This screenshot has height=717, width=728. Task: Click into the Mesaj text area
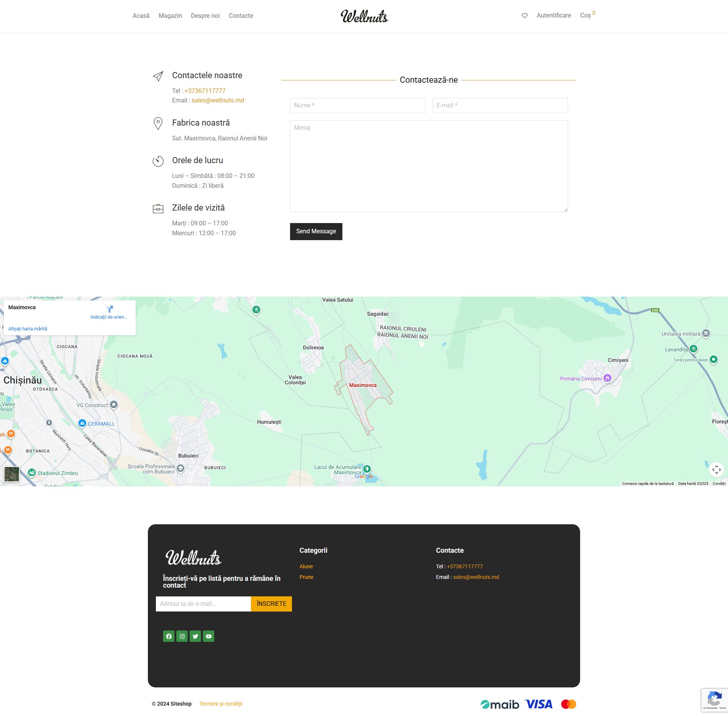[429, 166]
